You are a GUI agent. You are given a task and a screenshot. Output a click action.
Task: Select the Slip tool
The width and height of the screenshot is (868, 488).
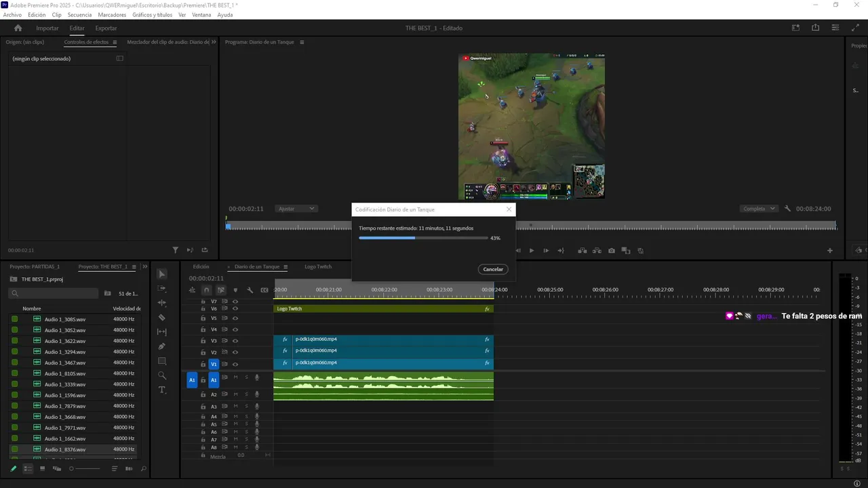pos(162,332)
